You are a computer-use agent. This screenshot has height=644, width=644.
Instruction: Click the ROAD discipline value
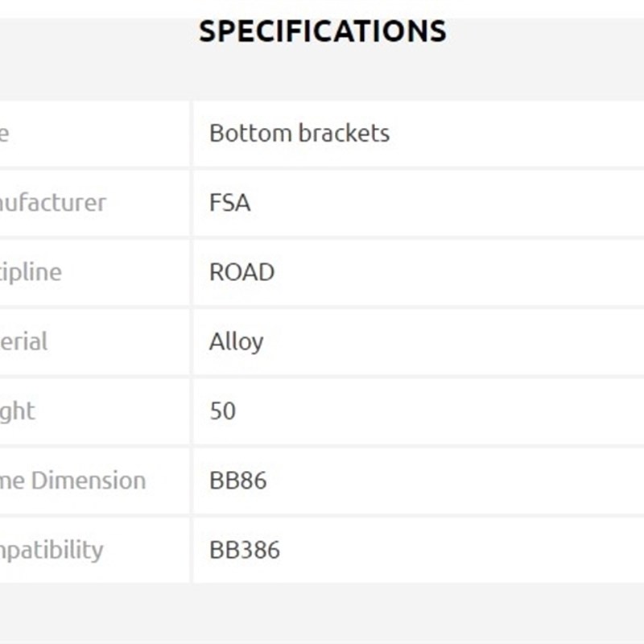(x=242, y=272)
